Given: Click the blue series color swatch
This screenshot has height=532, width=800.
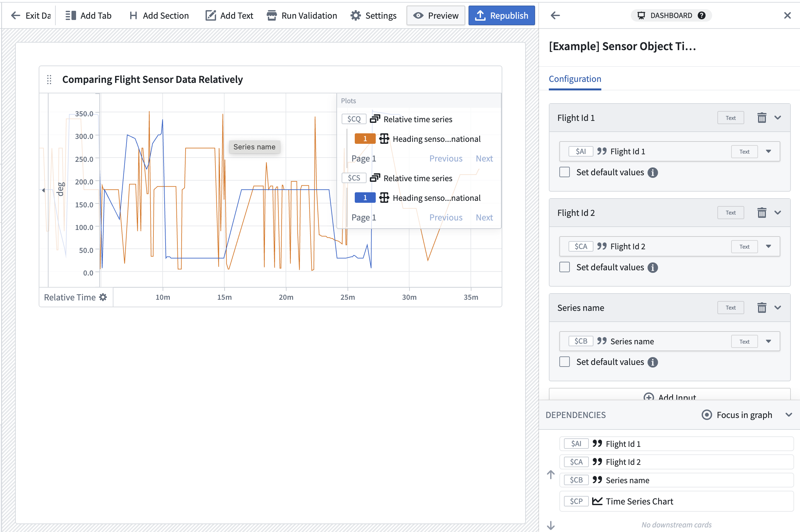Looking at the screenshot, I should (365, 198).
